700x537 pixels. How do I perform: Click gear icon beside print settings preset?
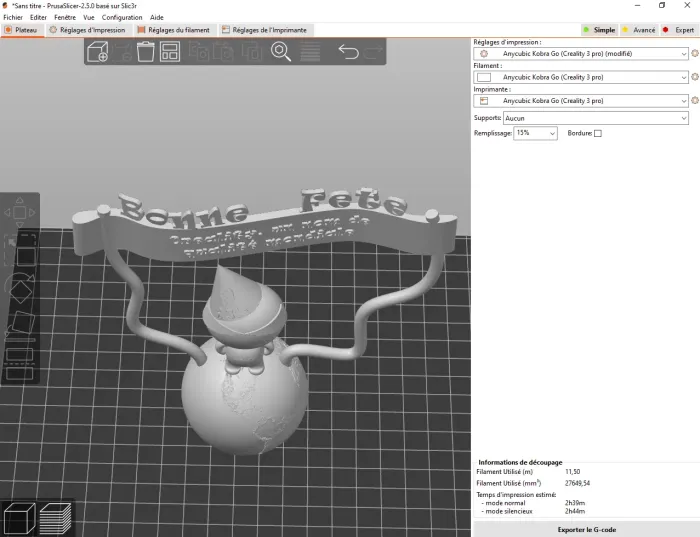coord(695,53)
